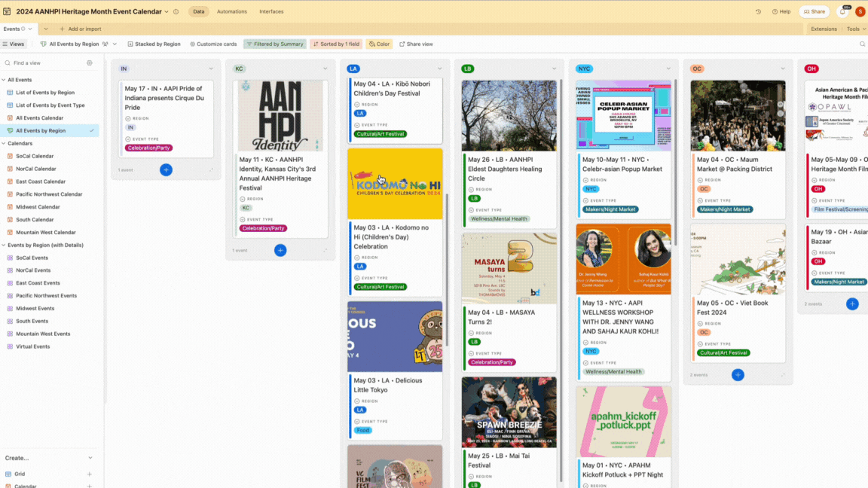
Task: Open KC stack dropdown chevron
Action: click(325, 69)
